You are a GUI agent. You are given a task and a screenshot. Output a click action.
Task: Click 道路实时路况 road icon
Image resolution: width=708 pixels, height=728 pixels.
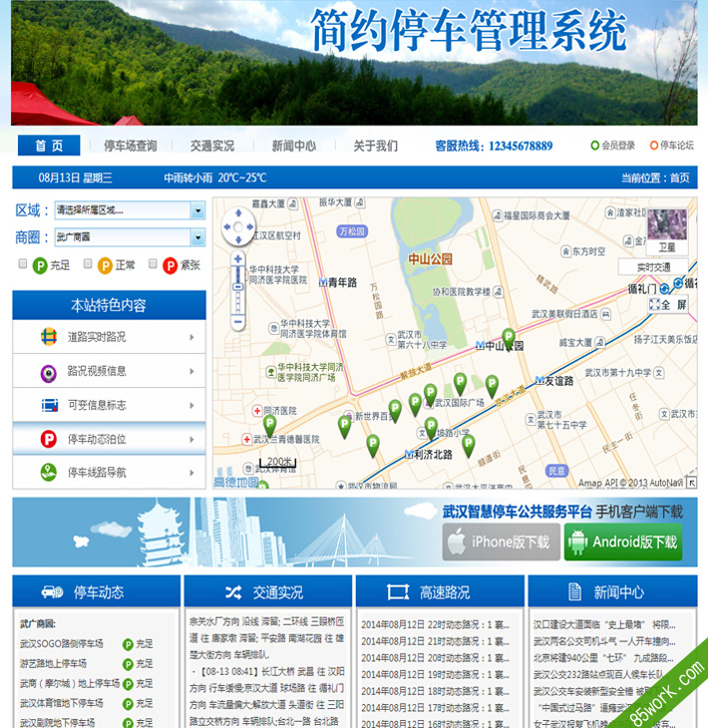(x=49, y=337)
